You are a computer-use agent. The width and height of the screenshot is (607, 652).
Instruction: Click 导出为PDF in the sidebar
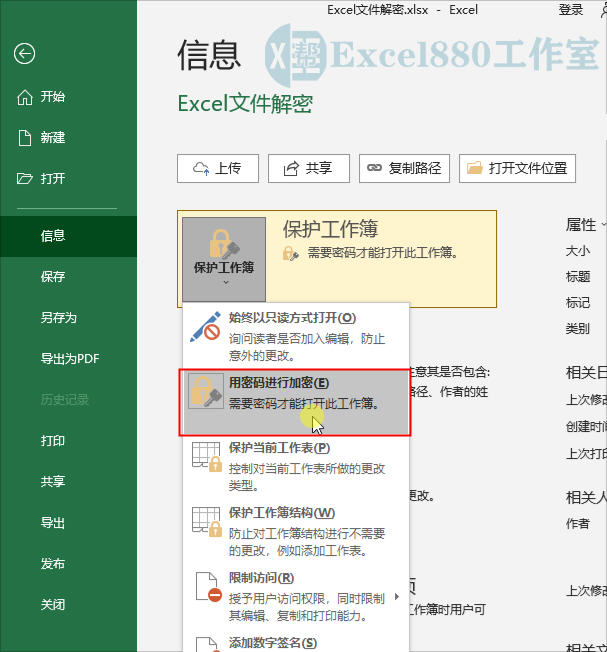68,358
